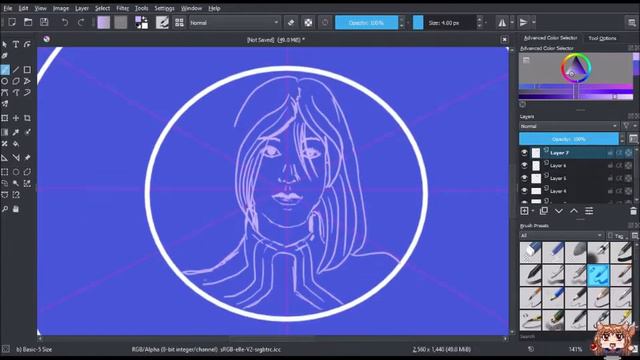
Task: Open the brush editor settings
Action: click(162, 22)
